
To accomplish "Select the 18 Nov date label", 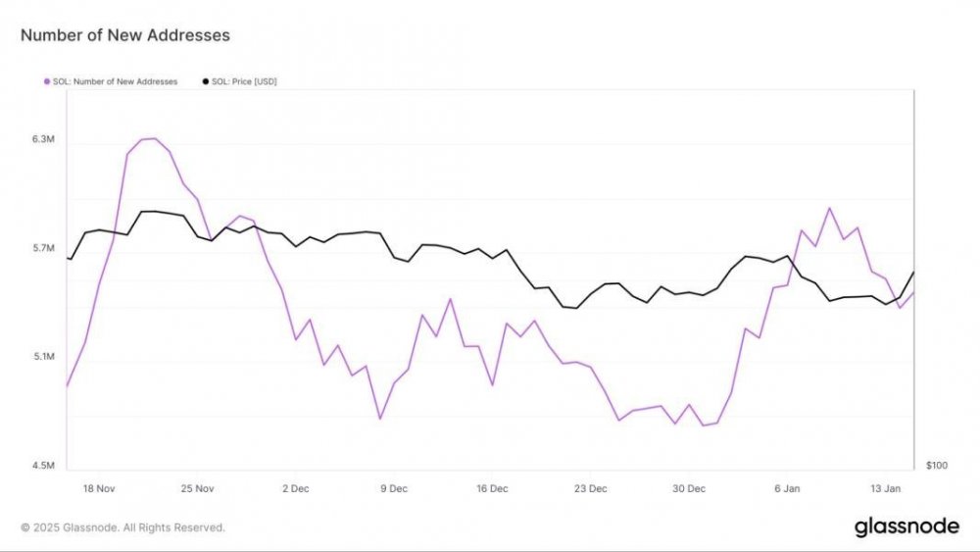I will coord(99,487).
